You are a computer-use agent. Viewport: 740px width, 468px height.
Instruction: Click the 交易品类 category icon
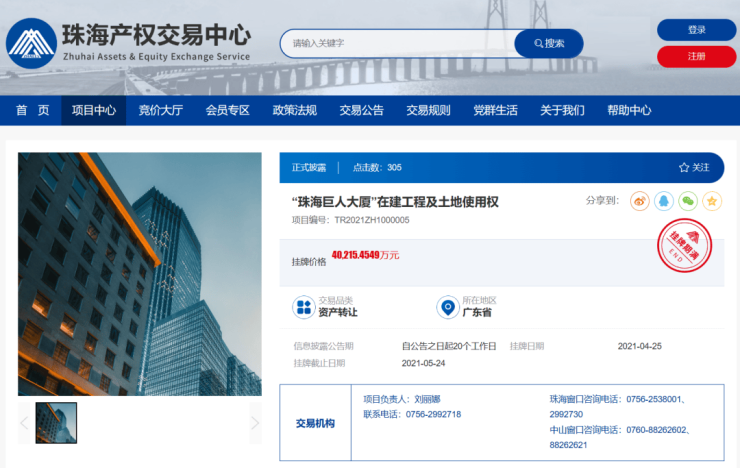tap(304, 307)
